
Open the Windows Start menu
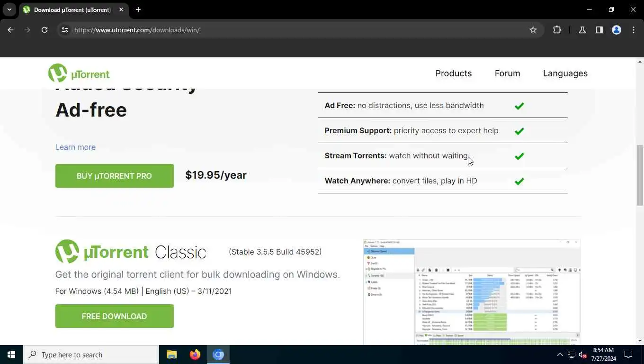(x=11, y=355)
